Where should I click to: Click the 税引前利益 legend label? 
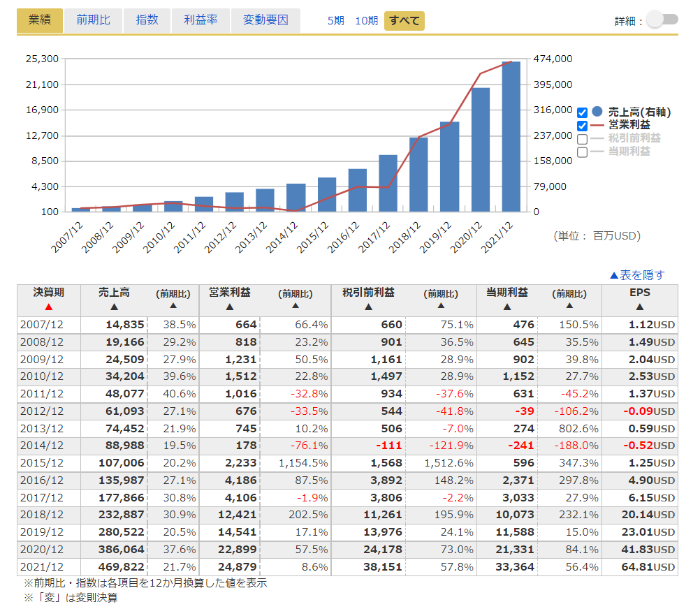[634, 138]
